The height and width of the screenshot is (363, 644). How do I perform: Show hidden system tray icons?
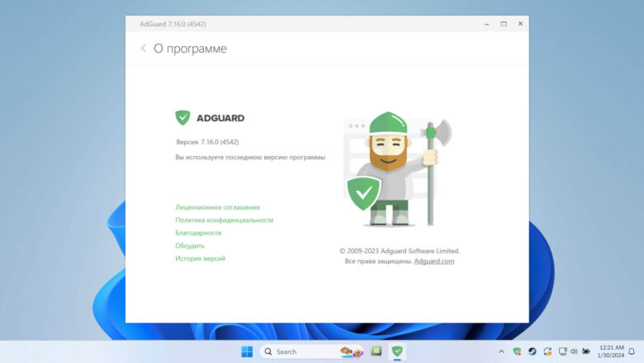(501, 351)
